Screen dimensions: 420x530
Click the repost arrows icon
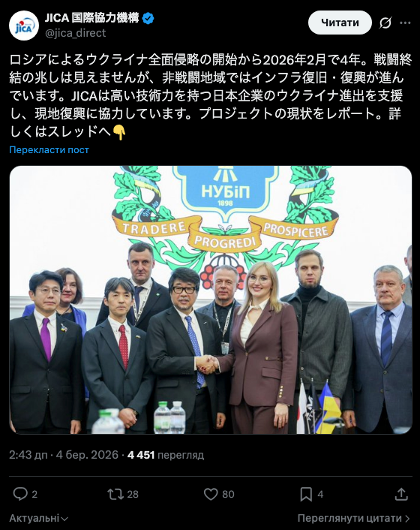[115, 494]
